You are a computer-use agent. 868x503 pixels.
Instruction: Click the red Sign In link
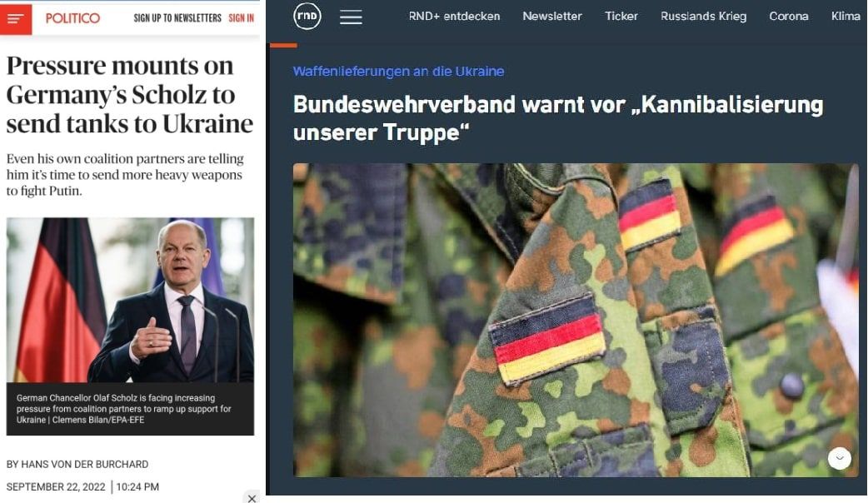click(x=242, y=18)
